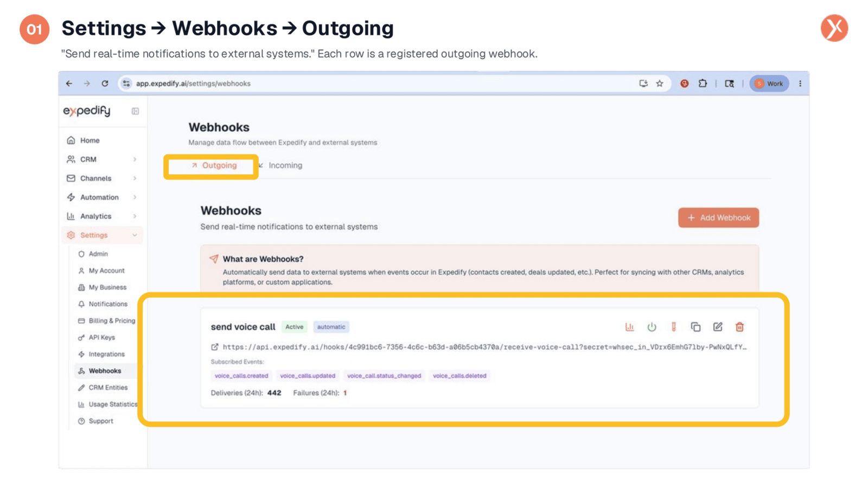The height and width of the screenshot is (488, 868).
Task: Click Settings in the sidebar
Action: click(94, 235)
